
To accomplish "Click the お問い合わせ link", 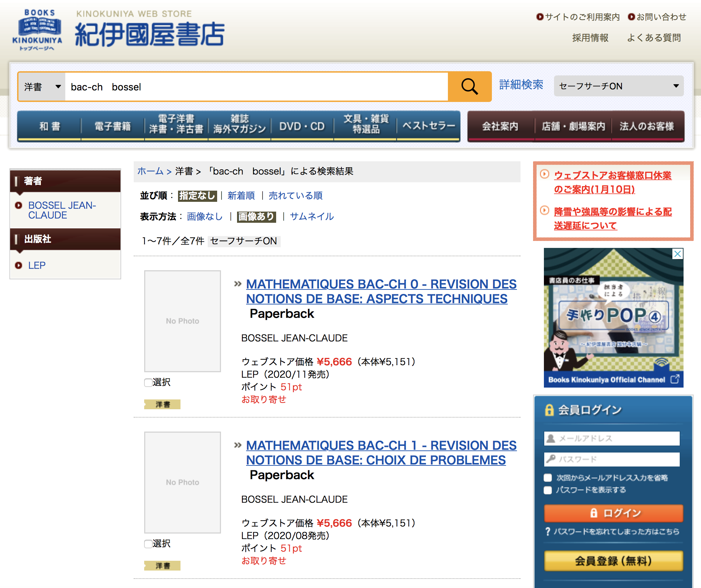I will tap(661, 17).
